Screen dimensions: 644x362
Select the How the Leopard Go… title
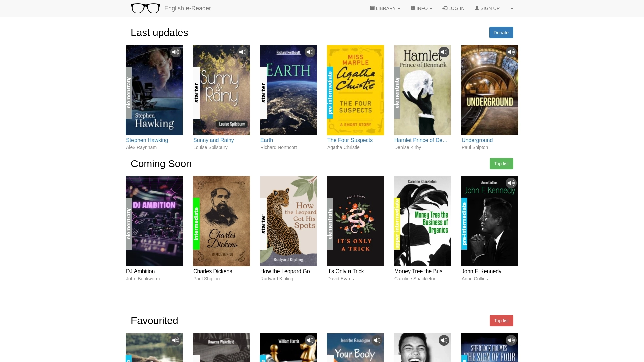287,271
